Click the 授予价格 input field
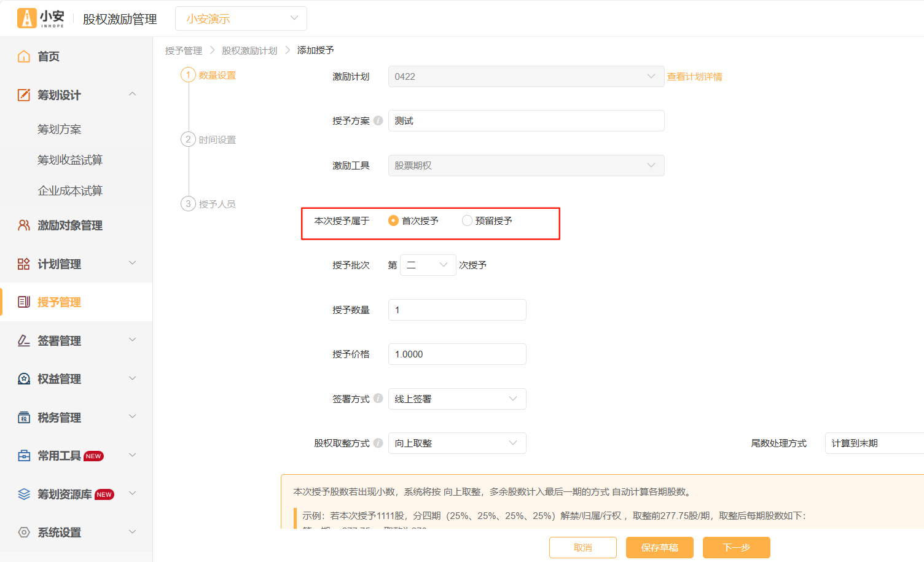The width and height of the screenshot is (924, 562). coord(457,354)
